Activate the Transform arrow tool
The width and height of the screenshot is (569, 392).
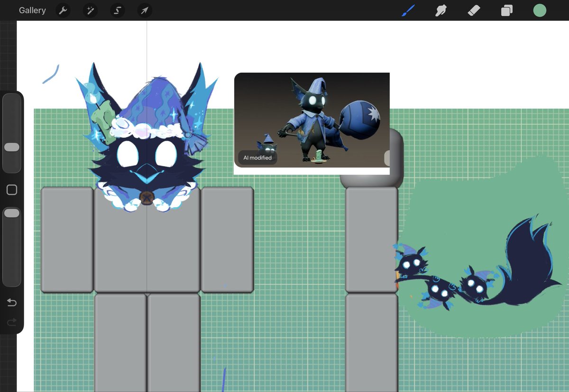point(145,10)
